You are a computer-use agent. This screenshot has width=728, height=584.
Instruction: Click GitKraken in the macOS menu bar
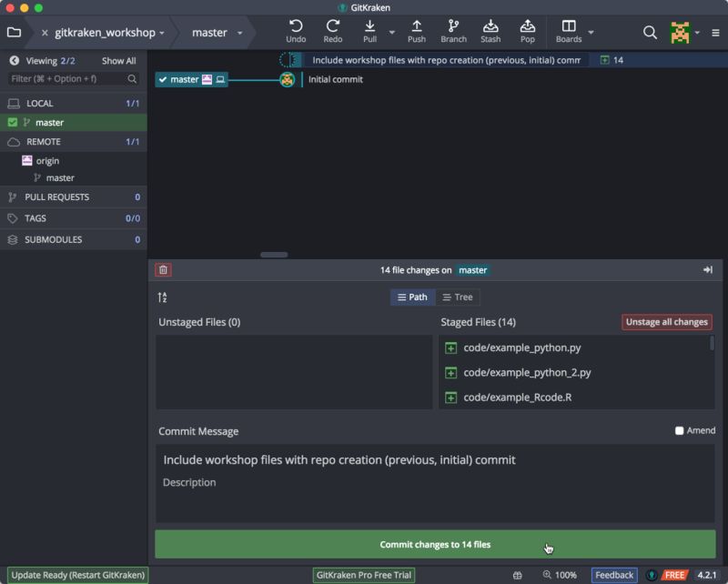(x=364, y=6)
